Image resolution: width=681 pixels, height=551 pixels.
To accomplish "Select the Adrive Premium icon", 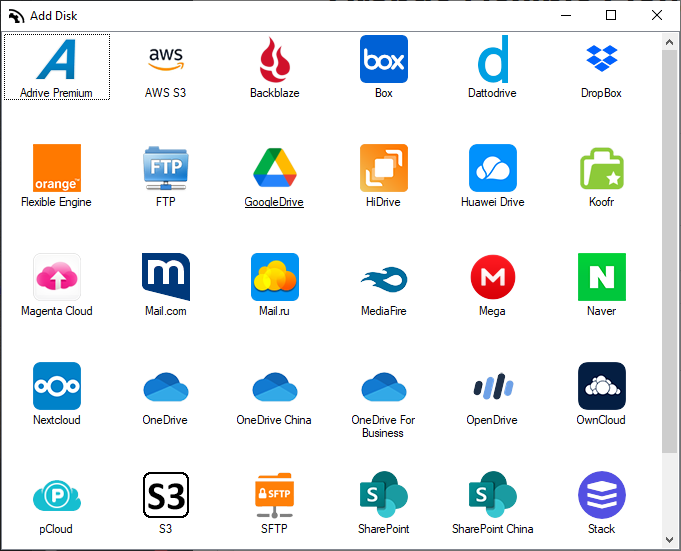I will click(x=56, y=59).
